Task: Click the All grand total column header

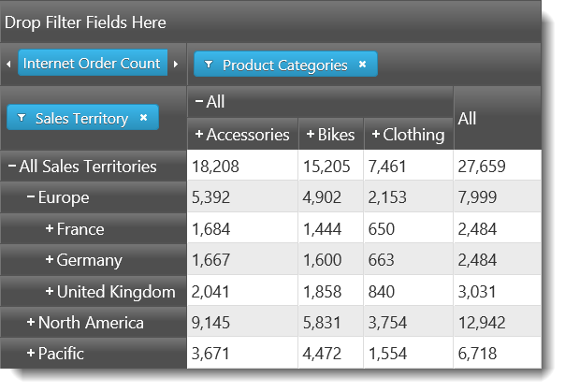Action: (x=468, y=118)
